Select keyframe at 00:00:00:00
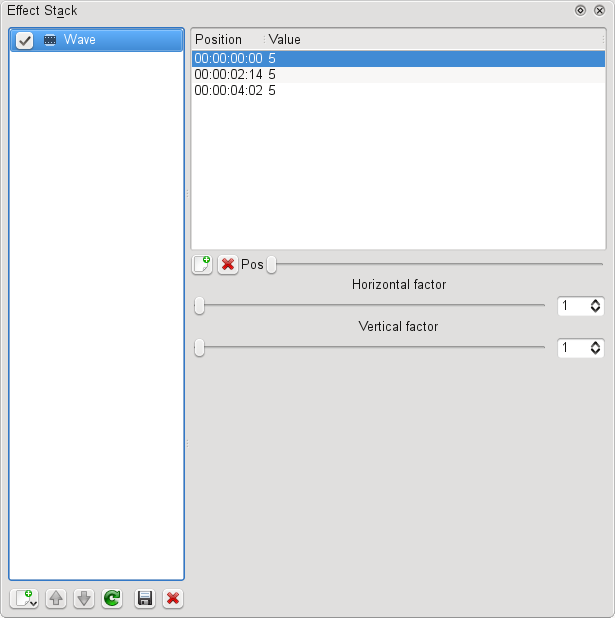 click(398, 58)
